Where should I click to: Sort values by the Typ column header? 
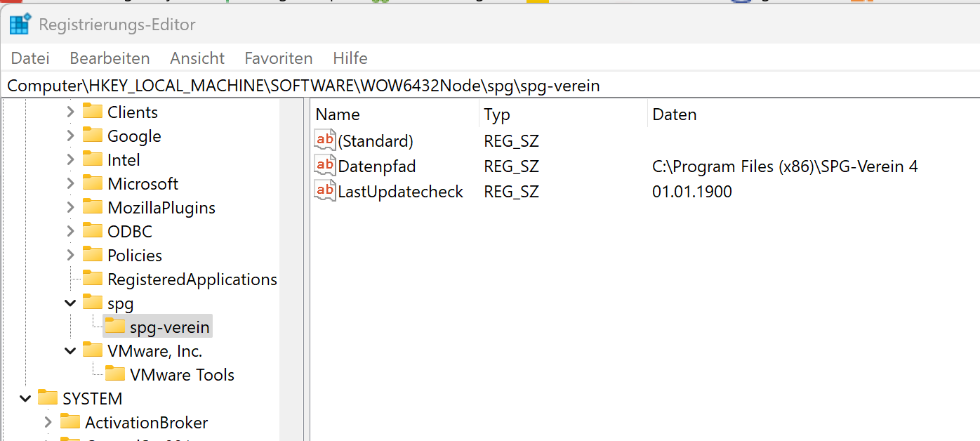click(x=563, y=114)
